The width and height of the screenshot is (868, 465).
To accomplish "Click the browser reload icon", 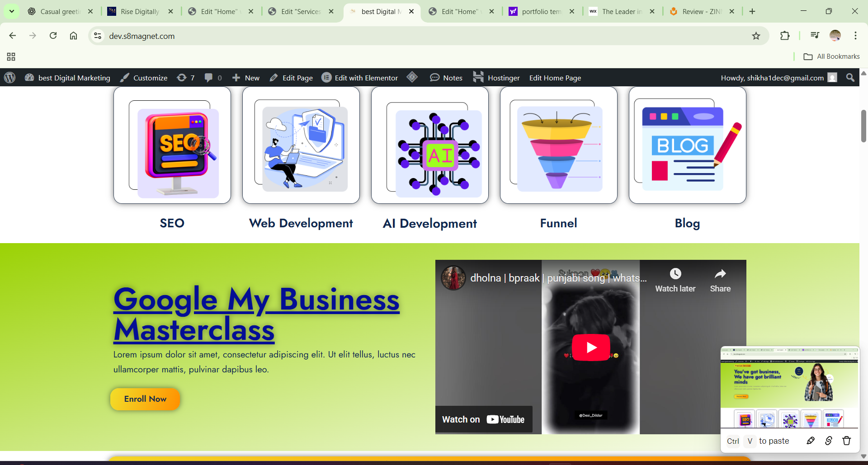I will click(x=53, y=36).
